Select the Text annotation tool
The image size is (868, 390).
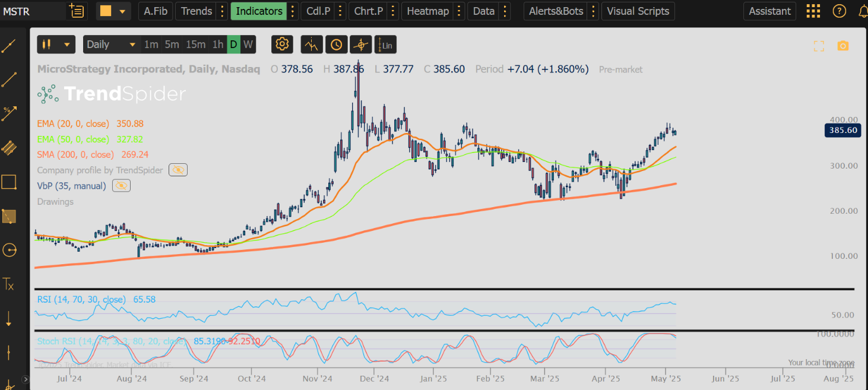click(9, 284)
